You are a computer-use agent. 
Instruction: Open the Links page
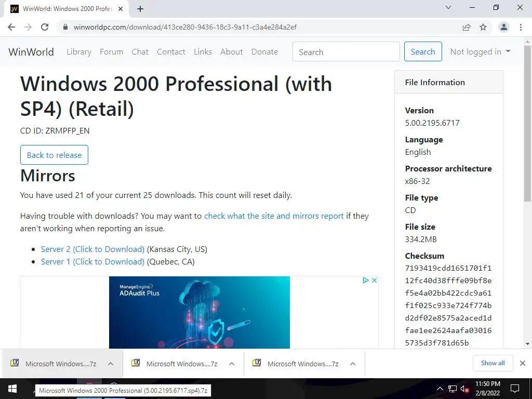[x=203, y=52]
